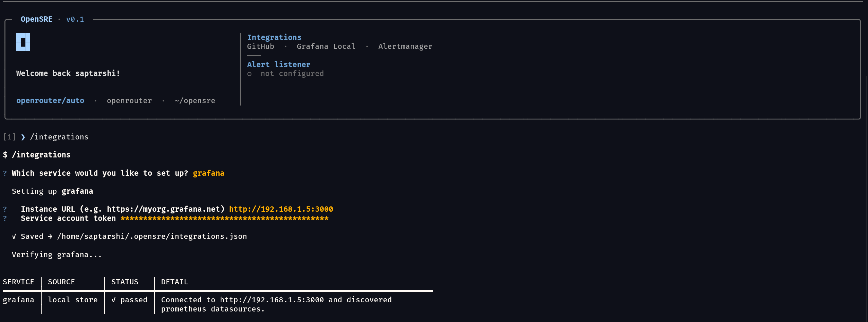Click the orange 'grafana' answer
868x322 pixels.
click(x=208, y=173)
